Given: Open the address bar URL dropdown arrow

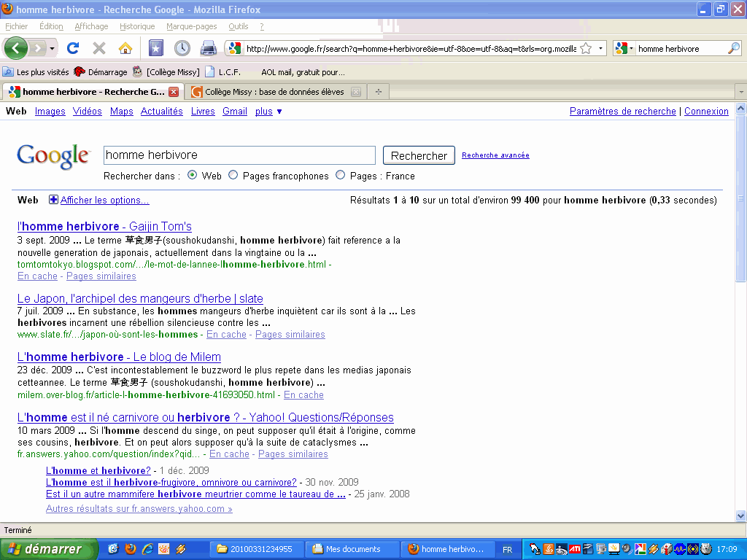Looking at the screenshot, I should pos(600,49).
